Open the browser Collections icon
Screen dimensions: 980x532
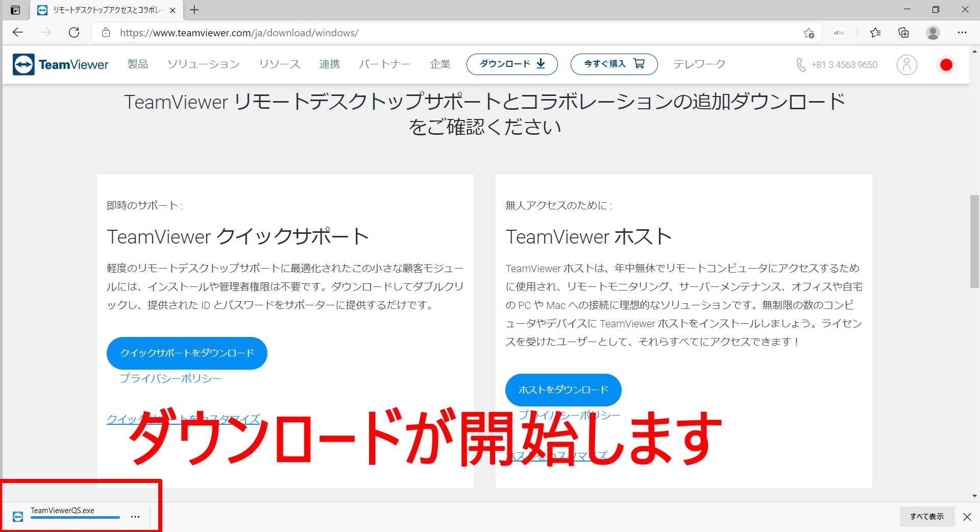pyautogui.click(x=903, y=33)
